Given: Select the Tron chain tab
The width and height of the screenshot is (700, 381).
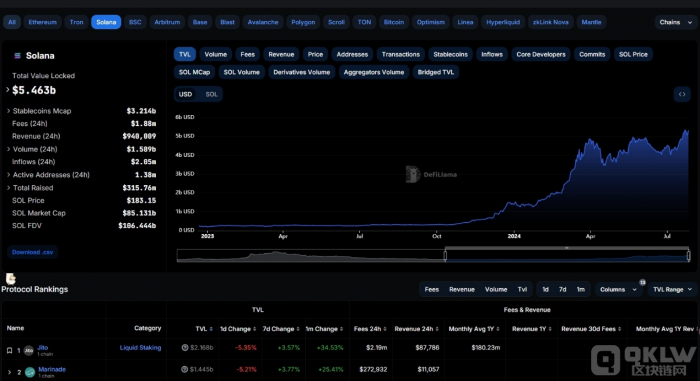Looking at the screenshot, I should [x=76, y=22].
